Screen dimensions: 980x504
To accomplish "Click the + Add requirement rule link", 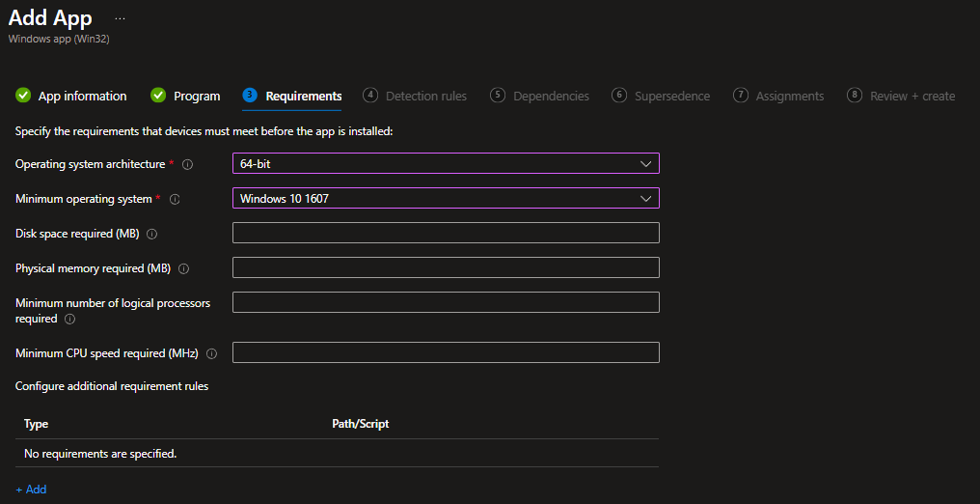I will [x=31, y=489].
